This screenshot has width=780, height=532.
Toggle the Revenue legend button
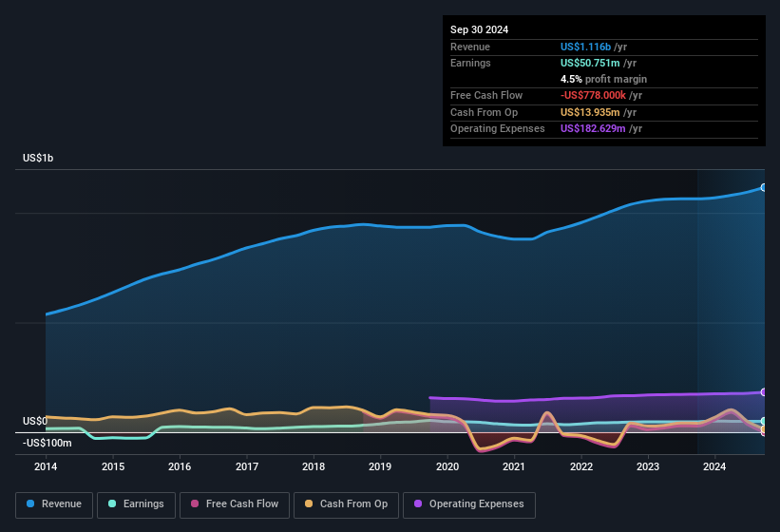(54, 504)
